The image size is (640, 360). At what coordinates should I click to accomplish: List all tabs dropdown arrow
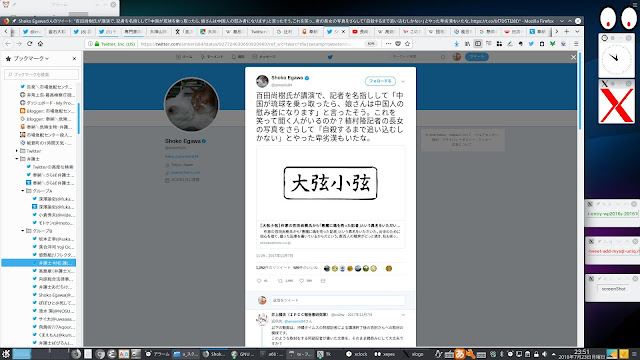click(x=577, y=31)
